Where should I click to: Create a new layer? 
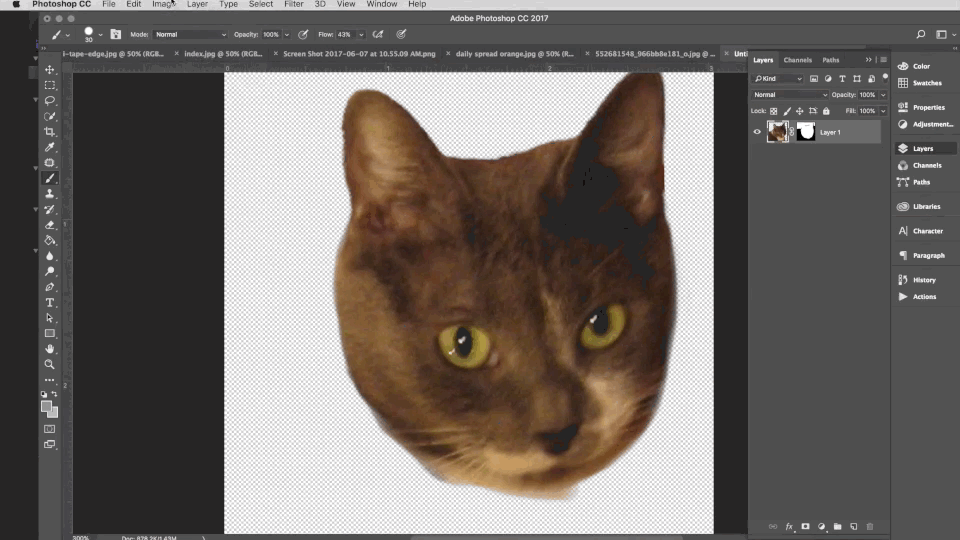[x=853, y=527]
